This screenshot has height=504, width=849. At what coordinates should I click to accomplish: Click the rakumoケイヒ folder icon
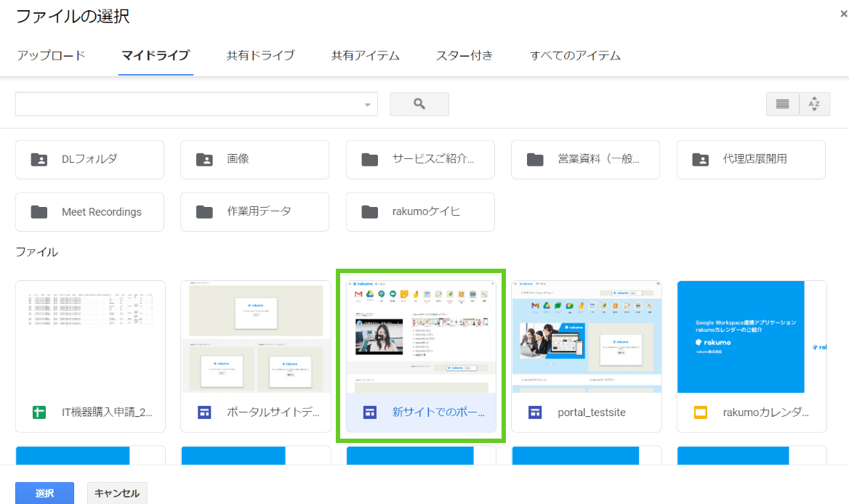click(x=370, y=212)
